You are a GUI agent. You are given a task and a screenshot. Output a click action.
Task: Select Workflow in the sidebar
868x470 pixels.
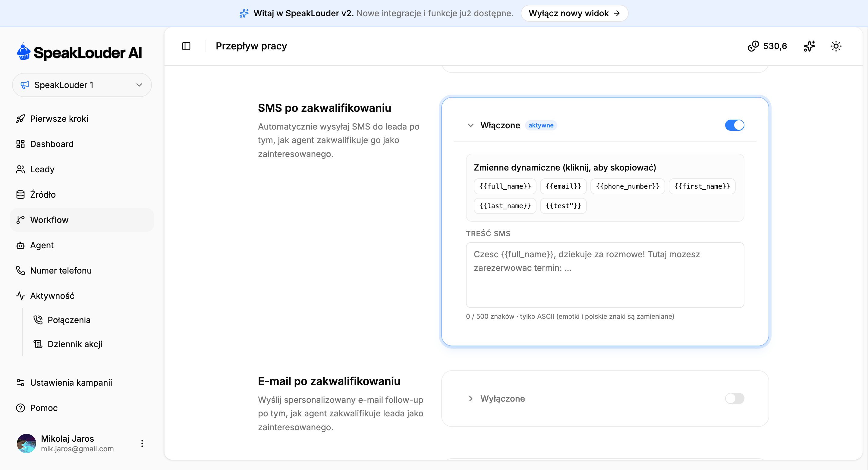(x=82, y=220)
